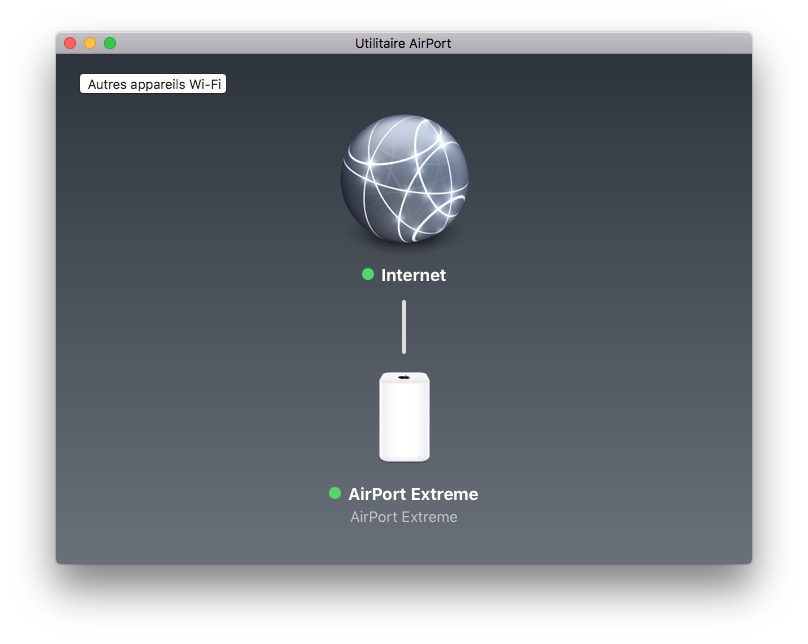Click the grey AirPort Extreme subtitle text
Image resolution: width=808 pixels, height=644 pixels.
click(x=404, y=517)
